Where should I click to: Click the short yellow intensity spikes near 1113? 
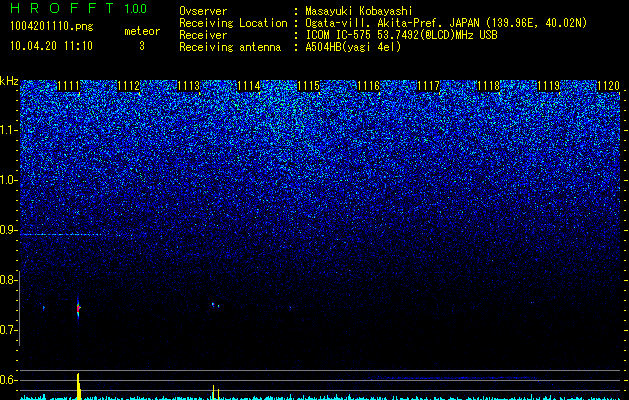216,392
